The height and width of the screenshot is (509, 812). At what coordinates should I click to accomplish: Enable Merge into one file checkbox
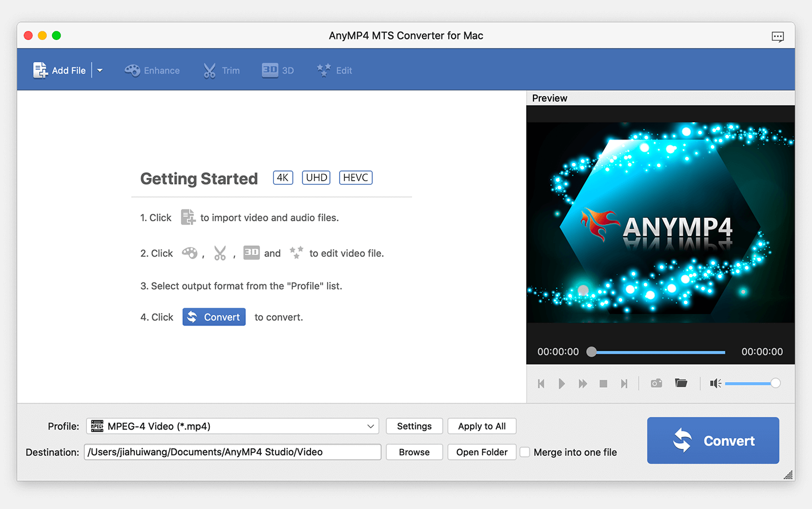point(525,452)
